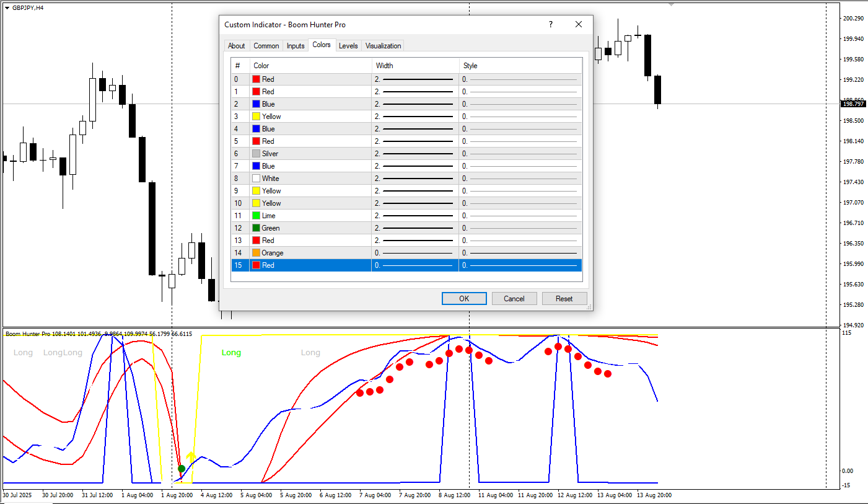Pick the Red swatch in row 13

pos(256,241)
